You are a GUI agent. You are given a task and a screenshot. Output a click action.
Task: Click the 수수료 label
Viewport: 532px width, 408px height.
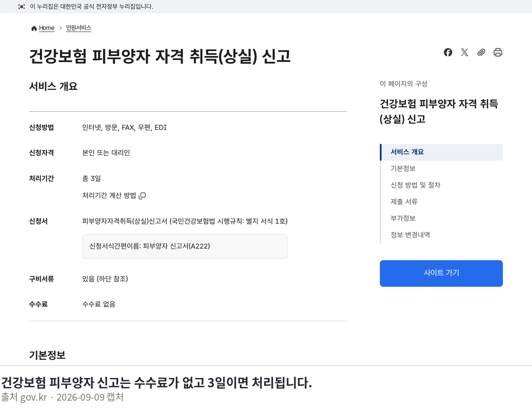click(38, 304)
